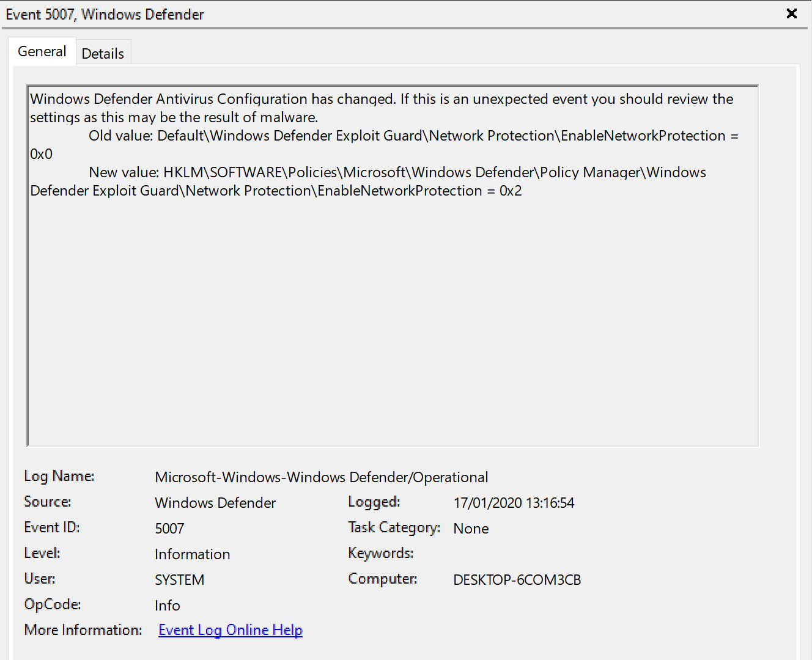Click the 'Event 5007, Windows Defender' title
The height and width of the screenshot is (660, 812).
click(x=105, y=14)
